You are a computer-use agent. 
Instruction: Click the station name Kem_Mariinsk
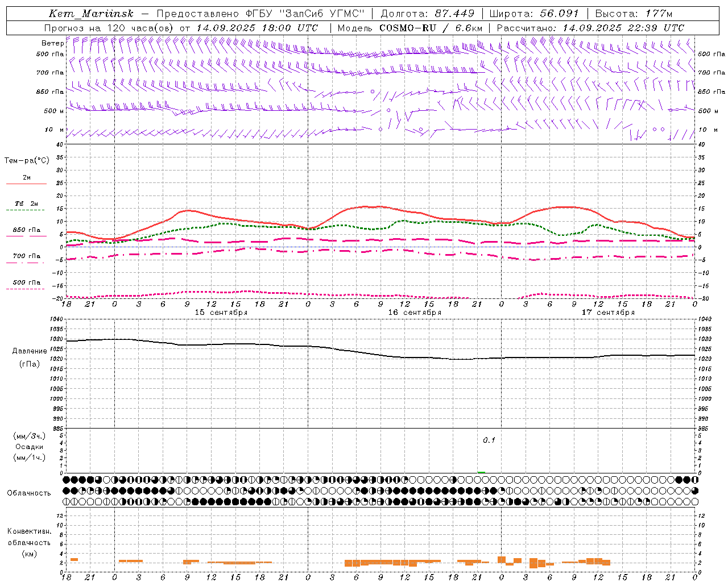pyautogui.click(x=91, y=14)
